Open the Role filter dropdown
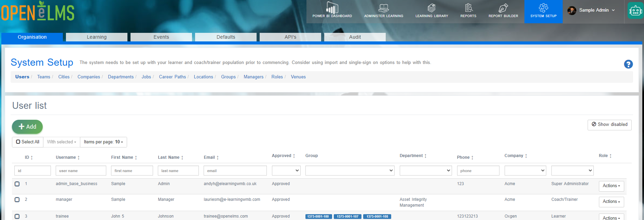Viewport: 644px width, 220px height. (573, 170)
